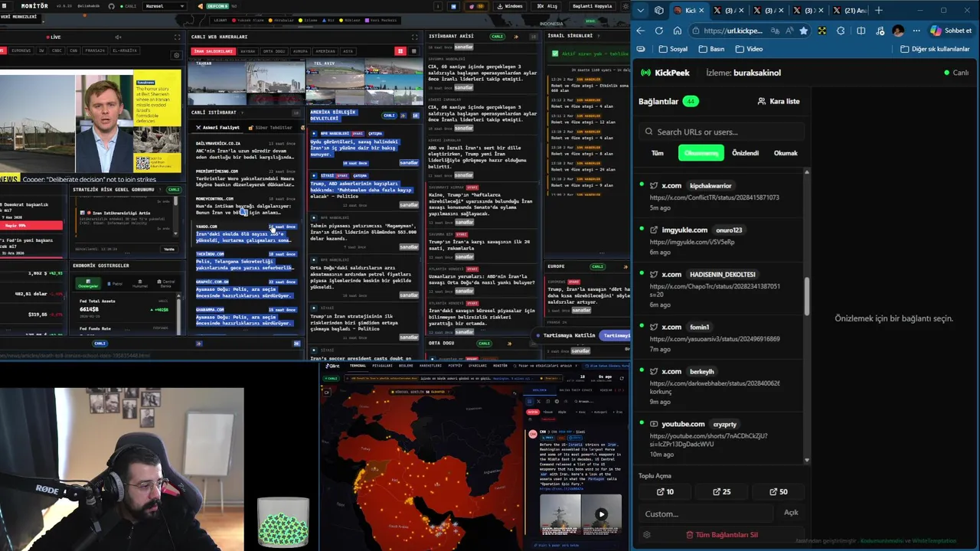Click the Windows download button in Monitor
Screen dimensions: 980x551
click(x=510, y=6)
